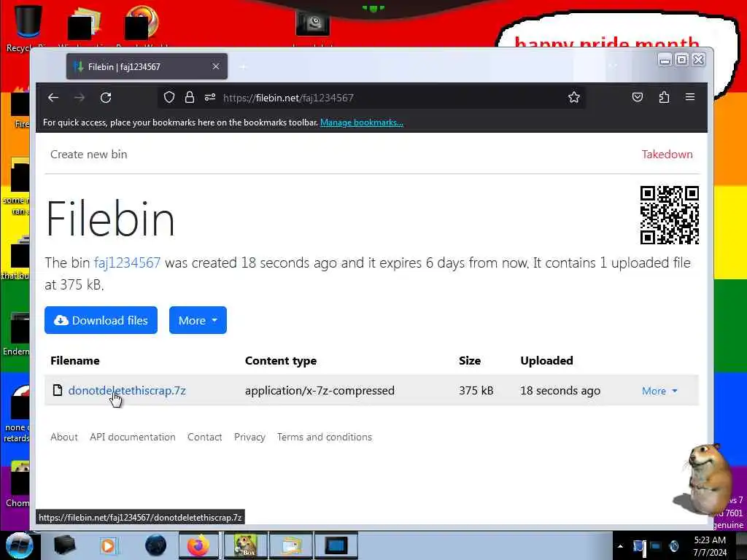
Task: Open the Privacy footer link
Action: click(x=249, y=437)
